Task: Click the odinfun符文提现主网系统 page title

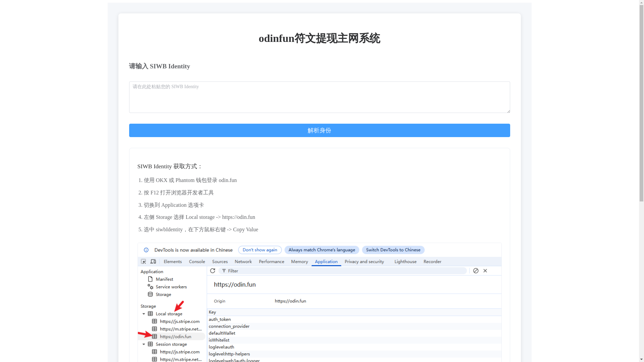Action: pos(319,38)
